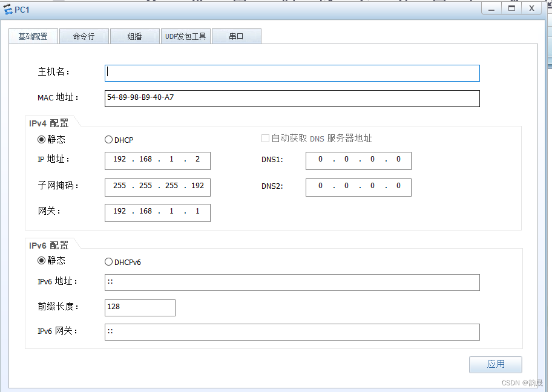Check 自动获取 DNS 服务器地址 checkbox
Image resolution: width=552 pixels, height=392 pixels.
265,139
